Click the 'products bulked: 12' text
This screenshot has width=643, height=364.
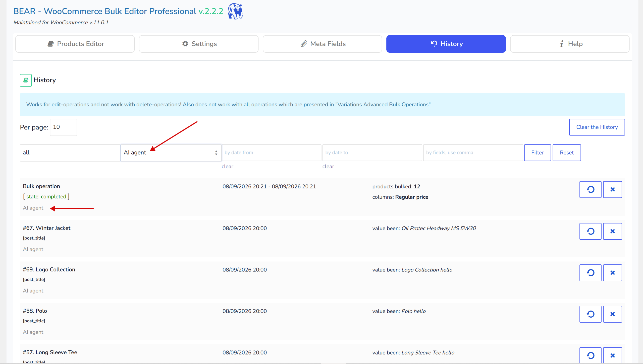click(396, 186)
